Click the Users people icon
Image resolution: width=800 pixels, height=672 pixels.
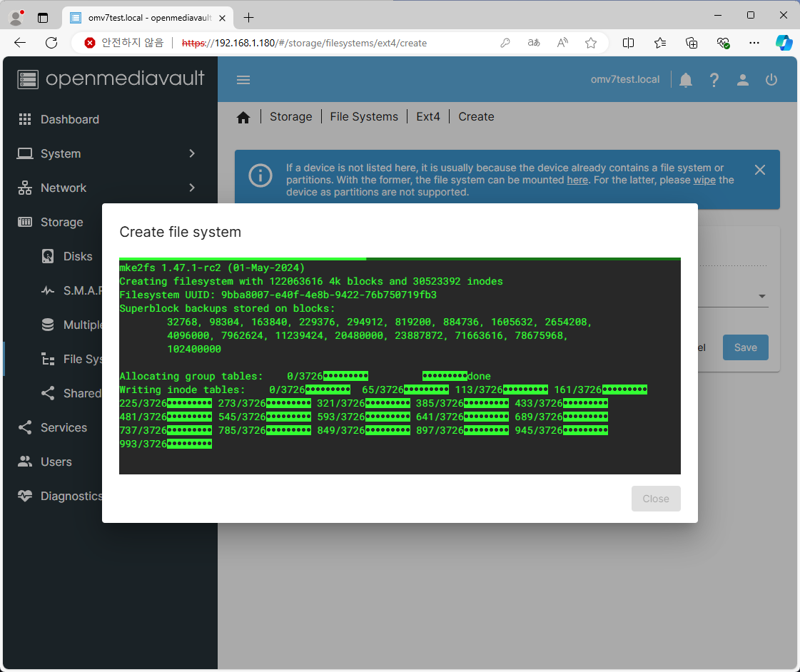(x=25, y=462)
